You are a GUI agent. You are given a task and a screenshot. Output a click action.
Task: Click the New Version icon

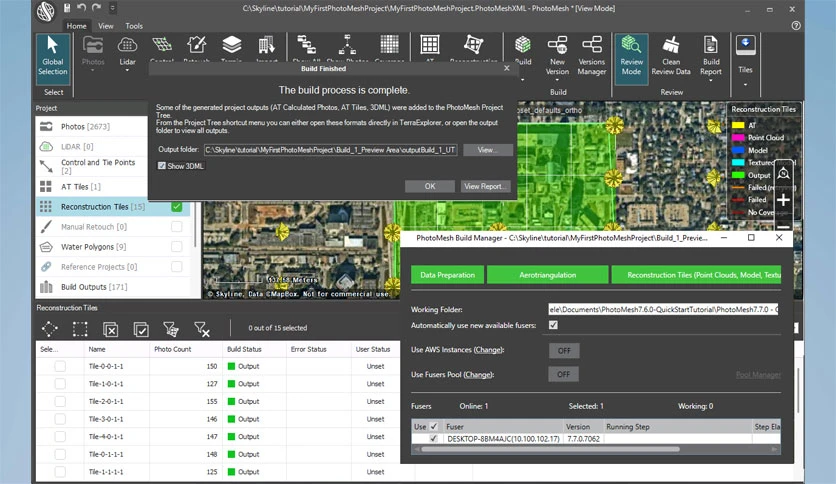[557, 56]
